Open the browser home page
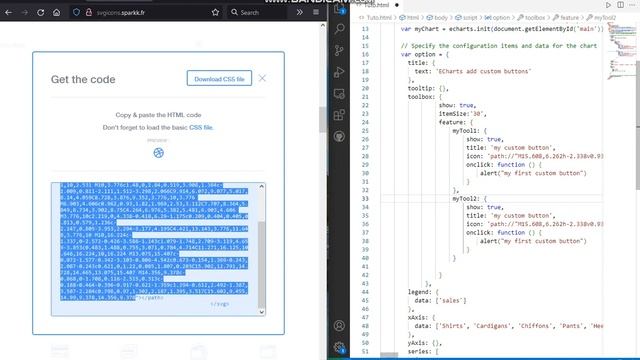Viewport: 640px width, 360px height. (x=56, y=13)
